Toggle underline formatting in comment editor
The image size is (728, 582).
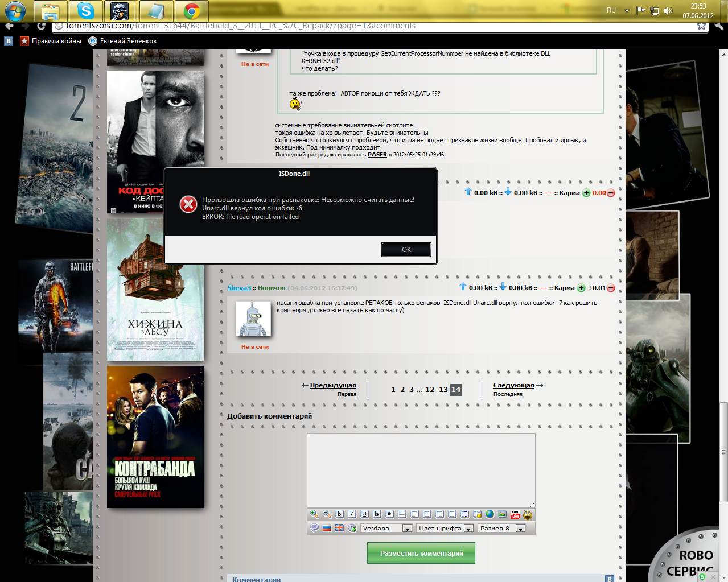click(x=364, y=514)
